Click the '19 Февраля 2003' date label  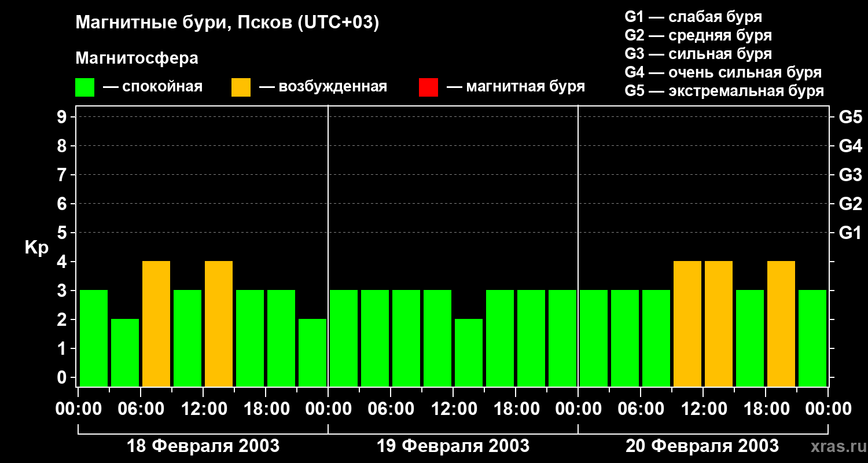(453, 446)
